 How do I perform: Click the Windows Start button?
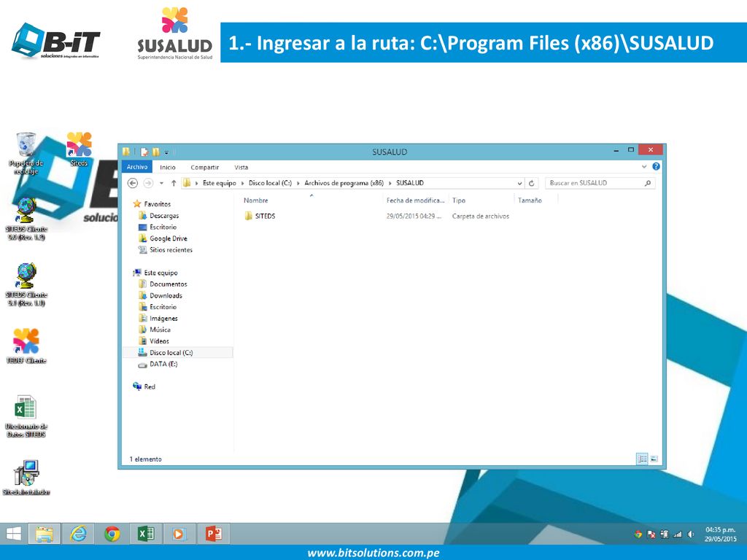(x=13, y=534)
